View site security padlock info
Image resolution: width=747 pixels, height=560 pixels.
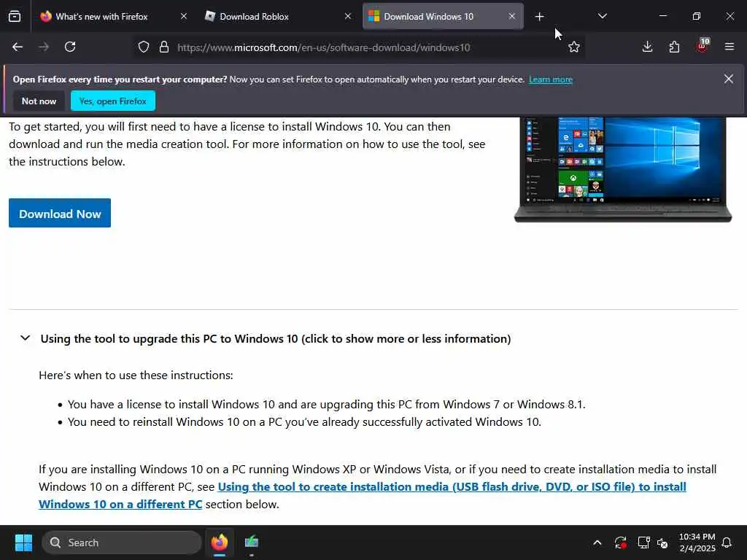coord(164,47)
